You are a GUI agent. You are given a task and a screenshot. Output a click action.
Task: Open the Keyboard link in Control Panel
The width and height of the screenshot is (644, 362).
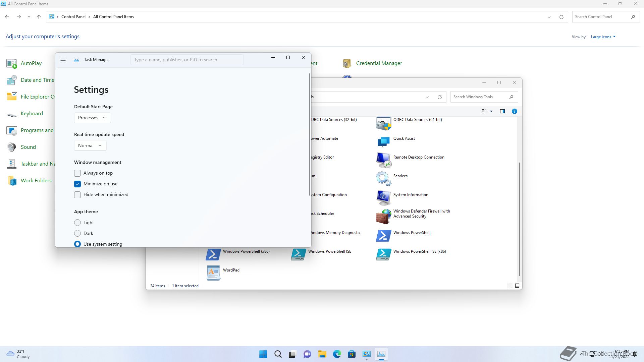click(x=32, y=114)
